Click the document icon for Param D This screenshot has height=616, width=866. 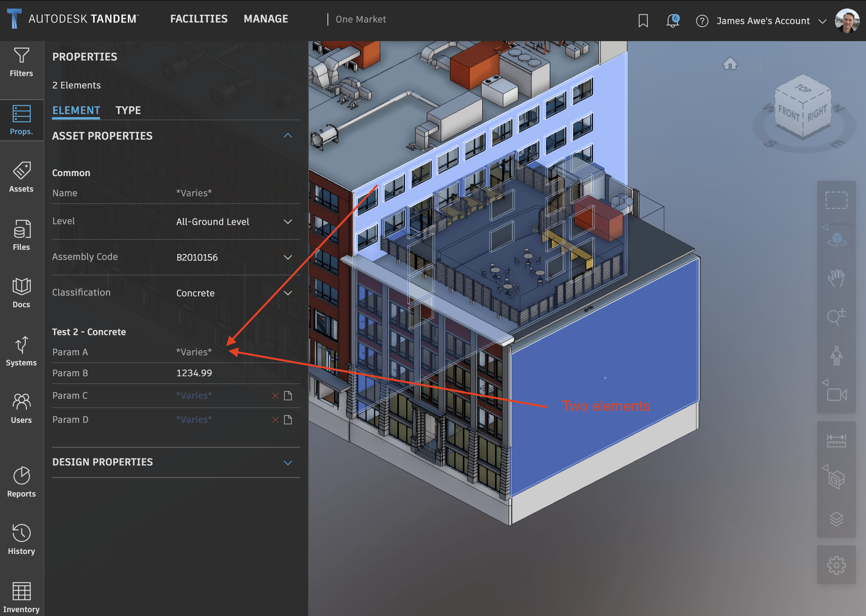[x=288, y=420]
